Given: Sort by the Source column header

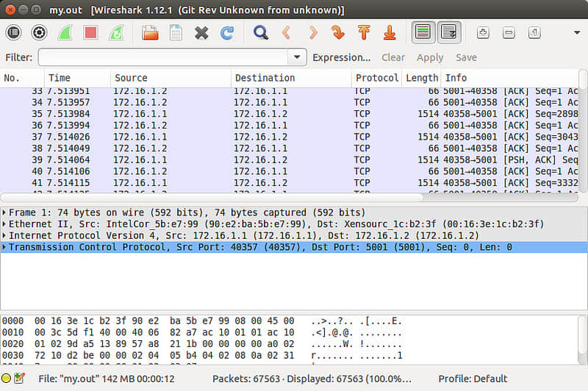Looking at the screenshot, I should tap(131, 78).
